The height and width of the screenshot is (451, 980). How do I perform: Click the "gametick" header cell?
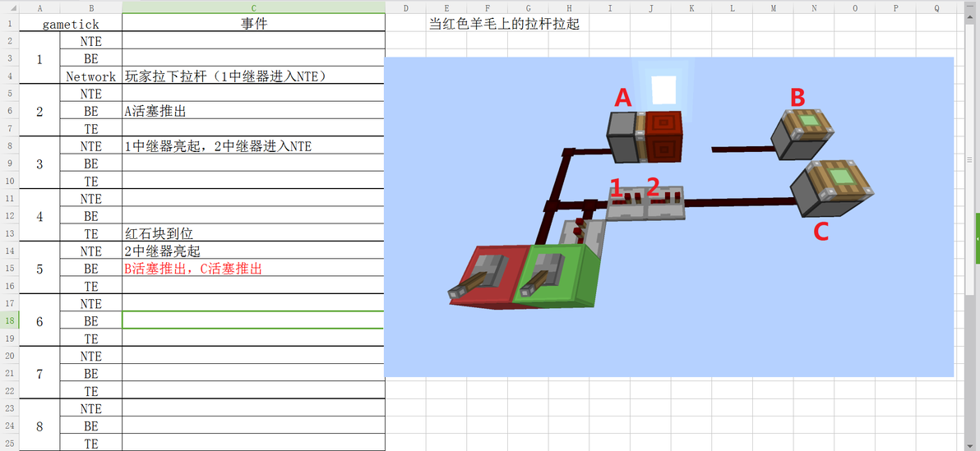pyautogui.click(x=71, y=24)
